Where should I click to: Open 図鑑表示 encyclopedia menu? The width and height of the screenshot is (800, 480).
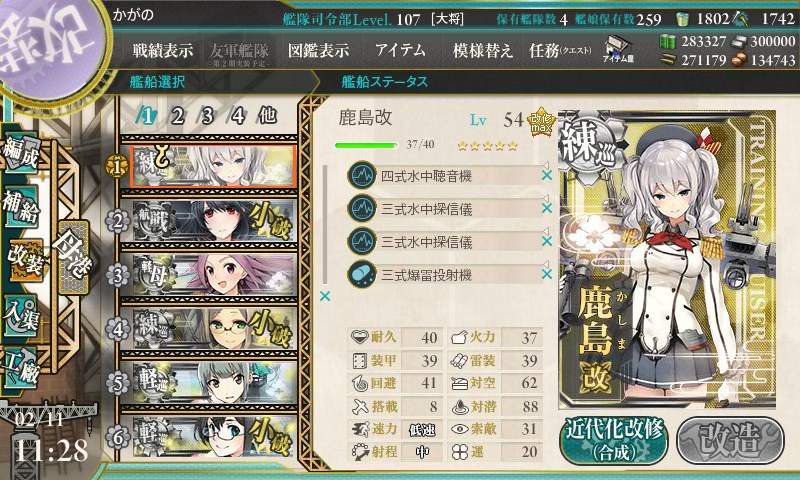pos(318,50)
